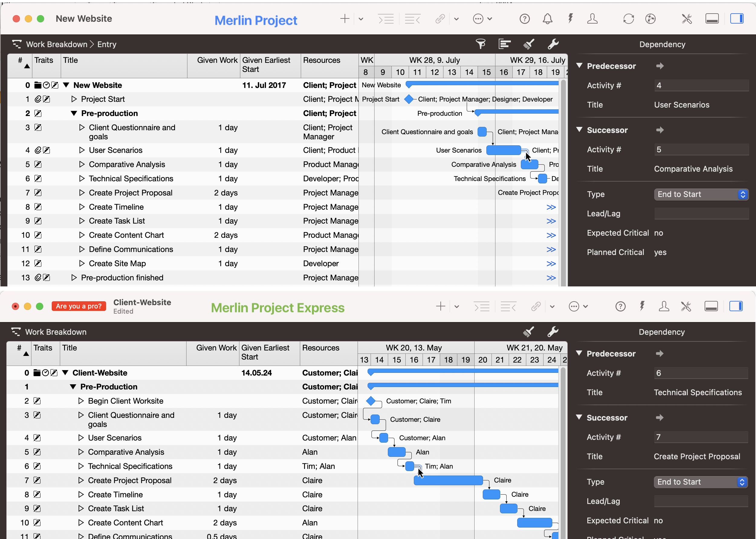The image size is (756, 539).
Task: Open the resources person icon in Merlin Project toolbar
Action: pyautogui.click(x=592, y=19)
